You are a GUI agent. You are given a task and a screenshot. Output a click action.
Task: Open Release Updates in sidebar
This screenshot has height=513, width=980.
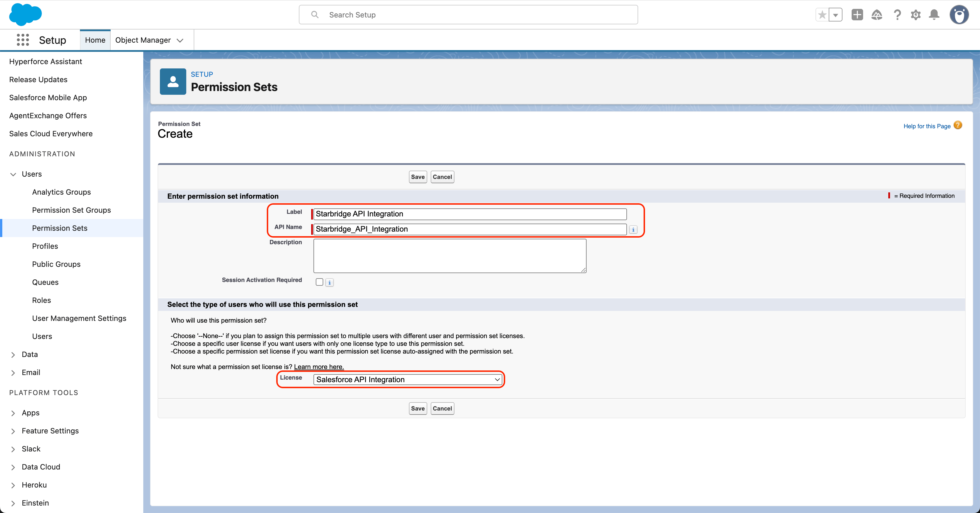click(x=38, y=79)
